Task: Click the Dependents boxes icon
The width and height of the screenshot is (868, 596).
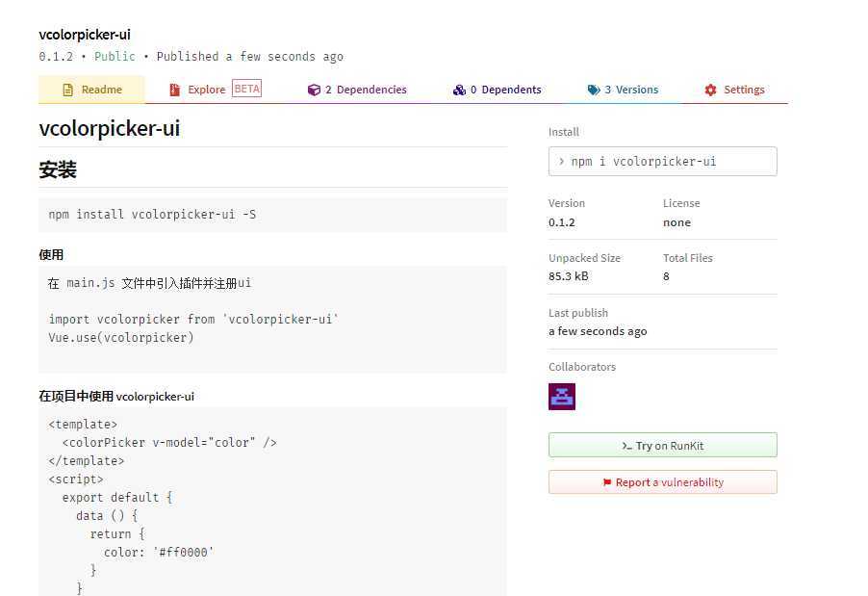Action: coord(459,90)
